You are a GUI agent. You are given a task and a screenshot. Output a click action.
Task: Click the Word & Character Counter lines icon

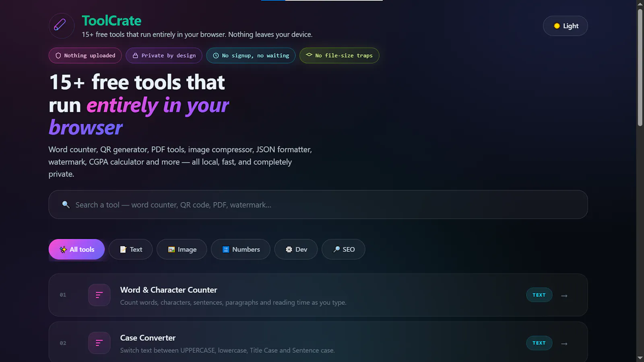[x=99, y=295]
